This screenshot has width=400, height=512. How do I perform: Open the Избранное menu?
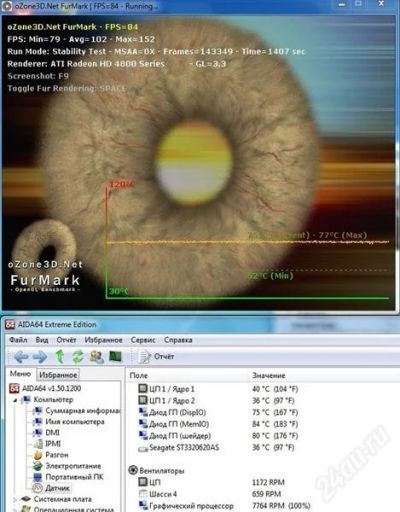pyautogui.click(x=103, y=340)
